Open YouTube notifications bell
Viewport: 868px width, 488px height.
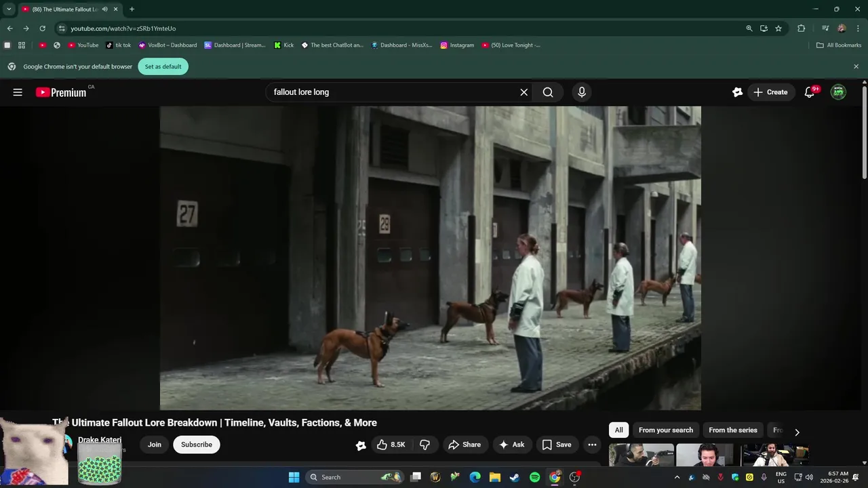pos(809,92)
